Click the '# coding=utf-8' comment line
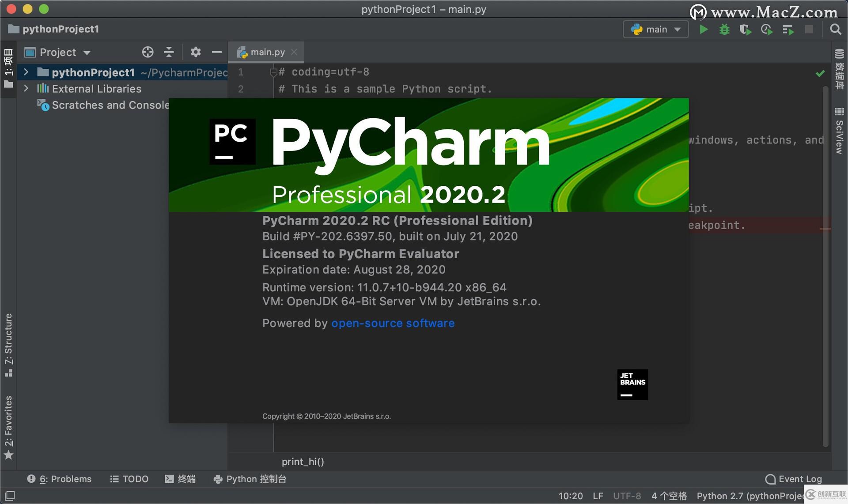Viewport: 848px width, 504px height. point(324,72)
